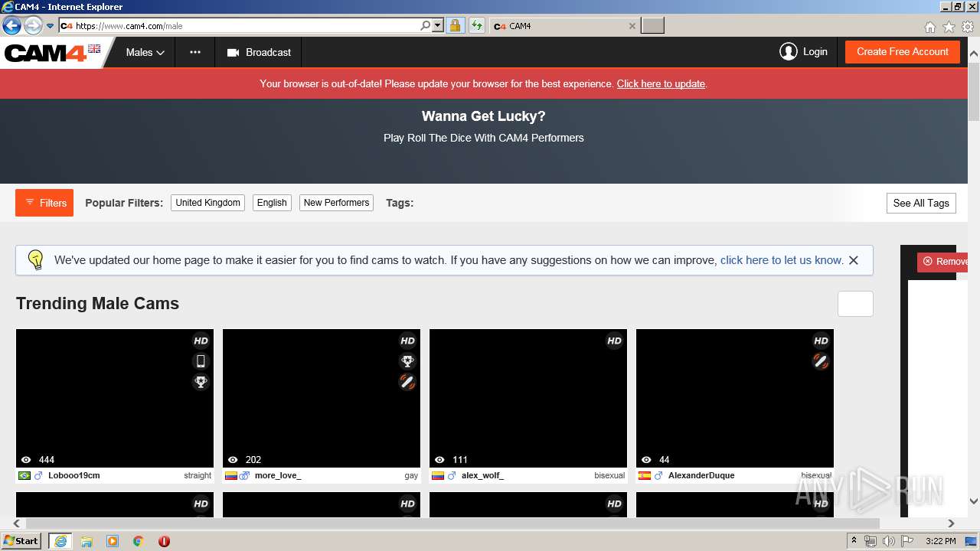Screen dimensions: 980x551
Task: Click the browser Home icon
Action: [x=930, y=27]
